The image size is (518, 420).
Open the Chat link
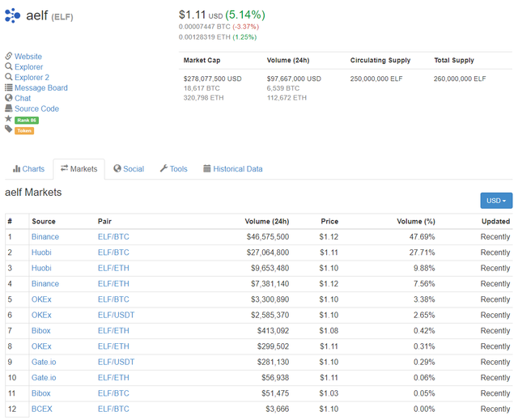point(23,99)
